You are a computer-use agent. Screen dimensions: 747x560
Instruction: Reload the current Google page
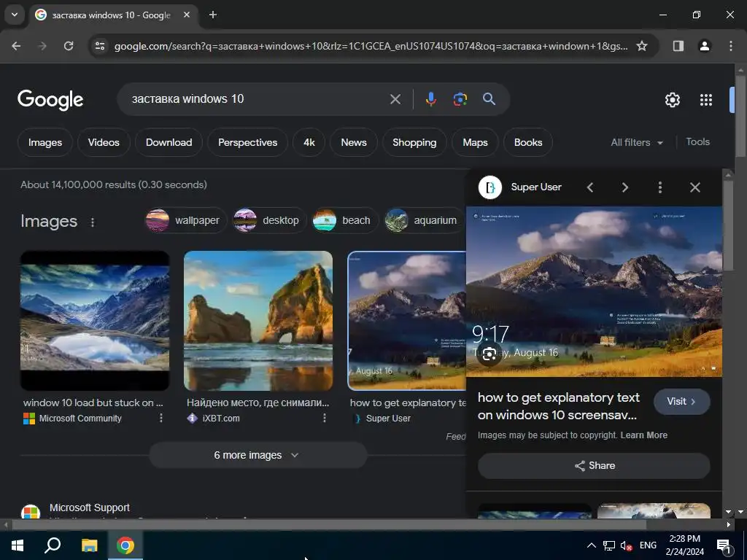(x=69, y=46)
